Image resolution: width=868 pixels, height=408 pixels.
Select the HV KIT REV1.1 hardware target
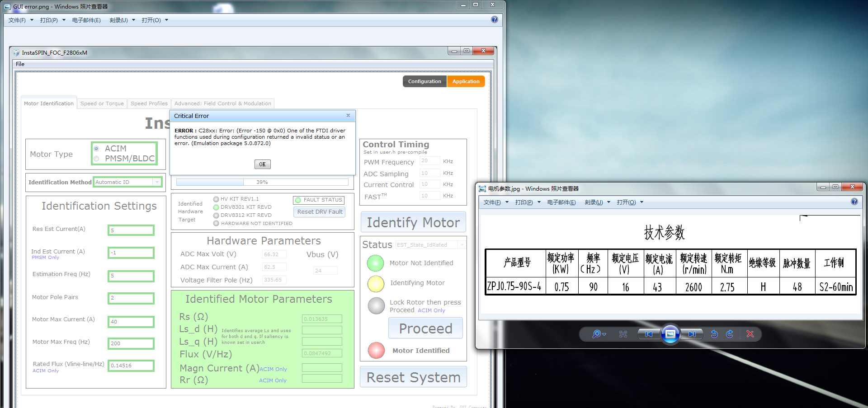click(x=216, y=199)
